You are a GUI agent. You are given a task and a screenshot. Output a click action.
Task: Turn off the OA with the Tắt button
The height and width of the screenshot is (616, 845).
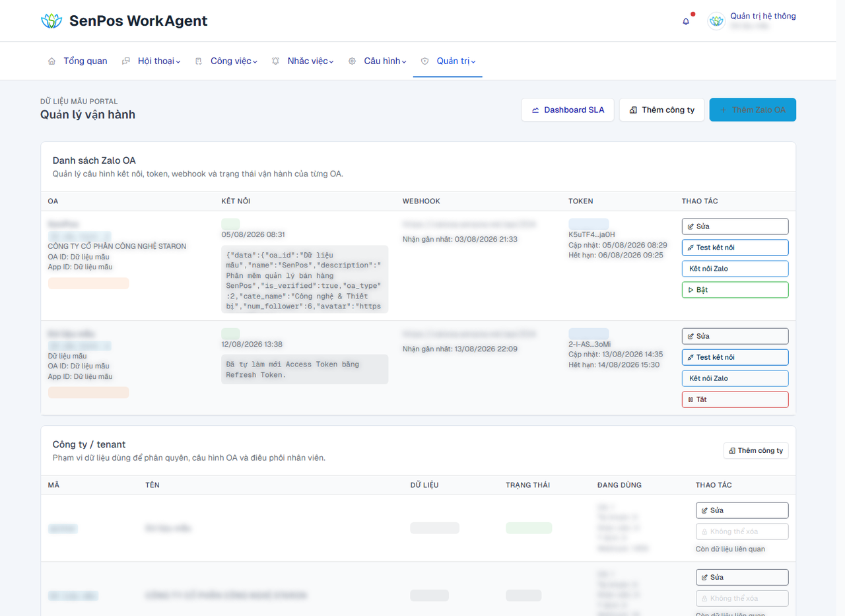point(735,399)
